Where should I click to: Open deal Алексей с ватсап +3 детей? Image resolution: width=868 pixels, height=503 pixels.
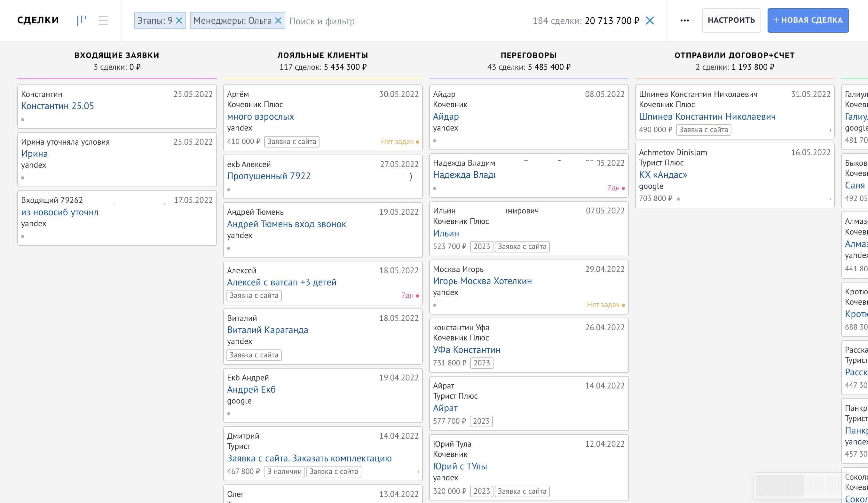282,283
